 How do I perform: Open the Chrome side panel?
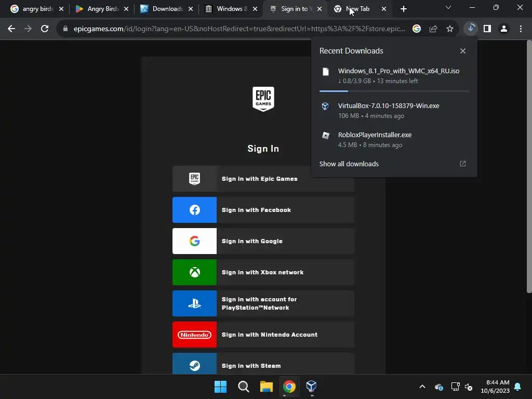click(x=487, y=29)
